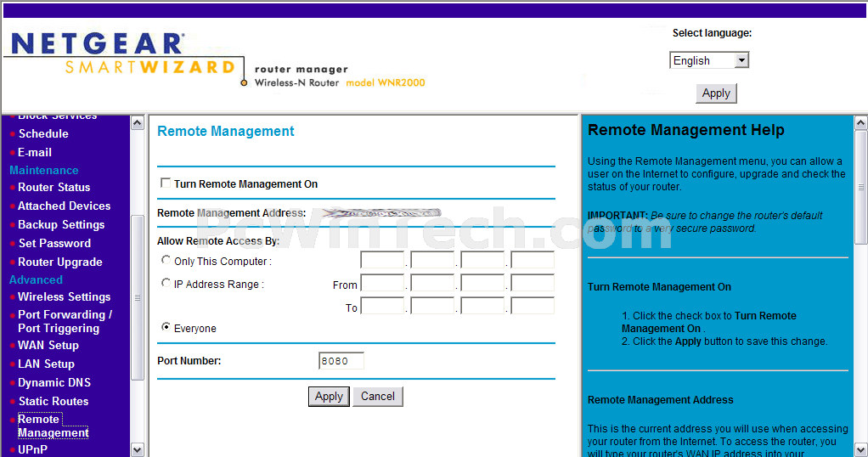This screenshot has width=868, height=457.
Task: Click the Port Number field
Action: pyautogui.click(x=341, y=361)
